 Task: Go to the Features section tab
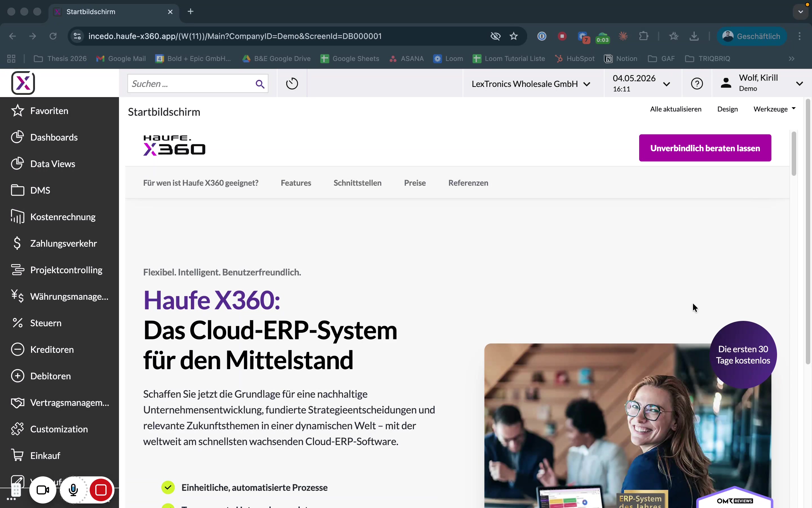pyautogui.click(x=296, y=183)
